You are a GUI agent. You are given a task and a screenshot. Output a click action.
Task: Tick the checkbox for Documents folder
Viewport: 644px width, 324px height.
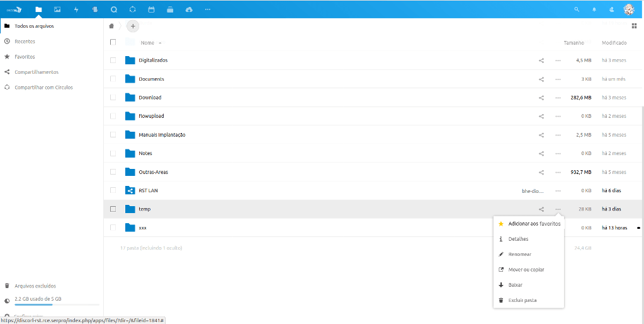coord(113,79)
